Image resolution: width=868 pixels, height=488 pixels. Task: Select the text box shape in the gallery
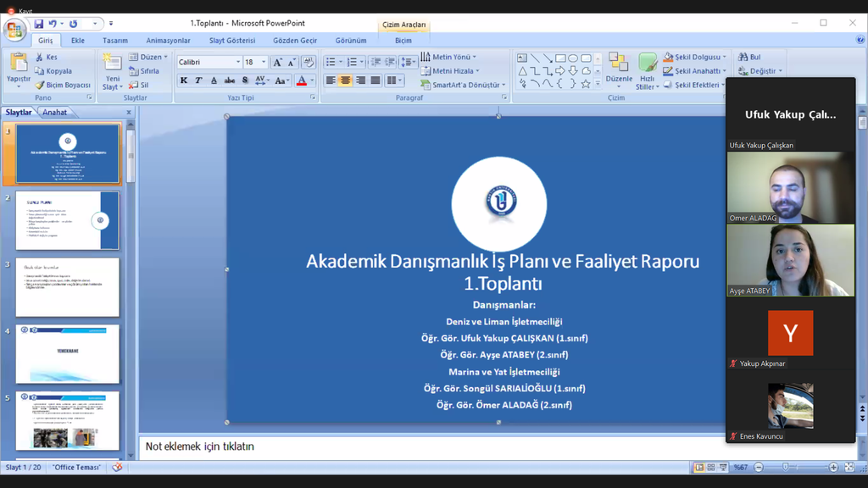(522, 58)
